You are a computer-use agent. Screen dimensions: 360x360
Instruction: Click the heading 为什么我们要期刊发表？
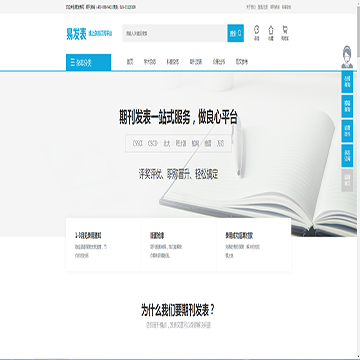pyautogui.click(x=178, y=310)
